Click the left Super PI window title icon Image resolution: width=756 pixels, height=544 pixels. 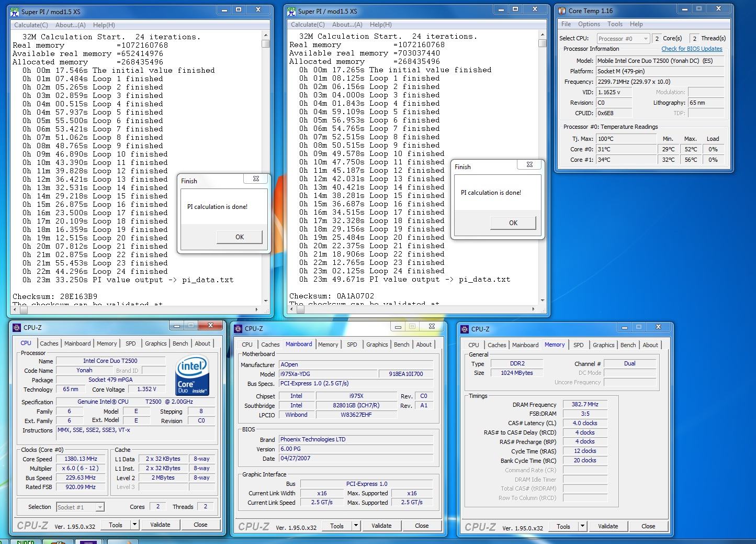pyautogui.click(x=15, y=12)
